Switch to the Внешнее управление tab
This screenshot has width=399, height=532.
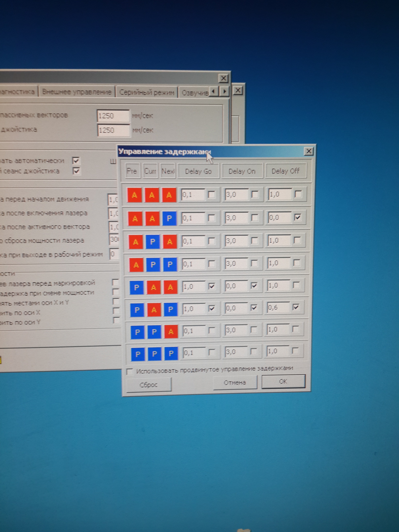(77, 92)
